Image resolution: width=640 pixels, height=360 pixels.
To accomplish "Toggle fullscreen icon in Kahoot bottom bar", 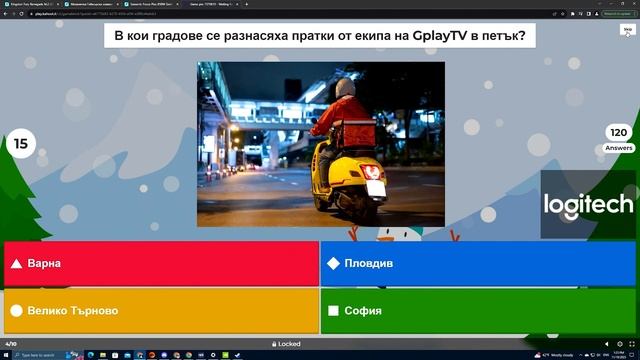I will [632, 344].
